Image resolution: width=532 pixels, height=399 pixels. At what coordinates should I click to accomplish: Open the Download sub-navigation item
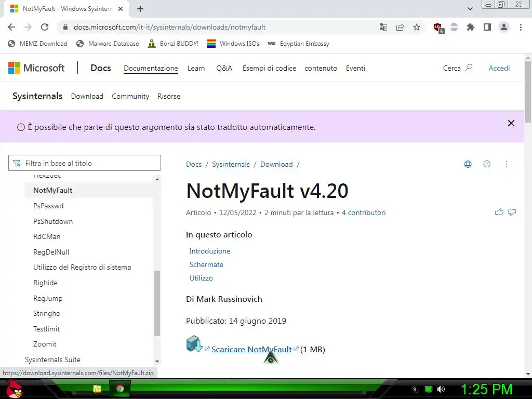87,96
